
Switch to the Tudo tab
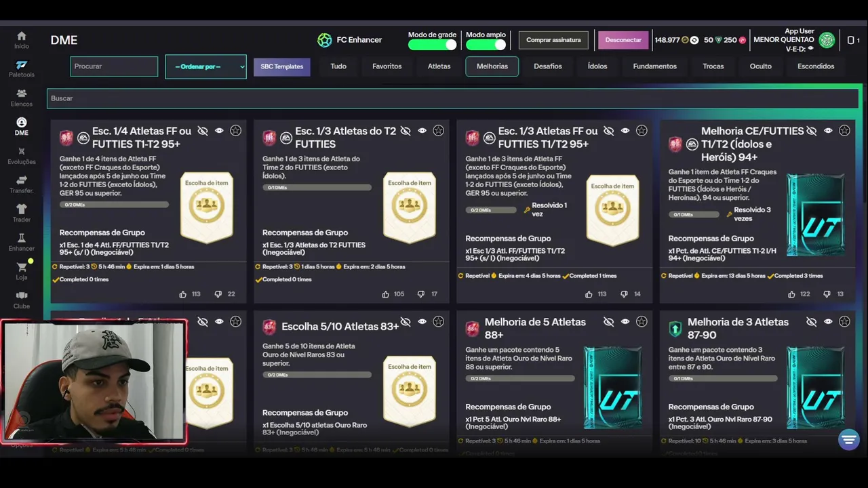pyautogui.click(x=338, y=66)
